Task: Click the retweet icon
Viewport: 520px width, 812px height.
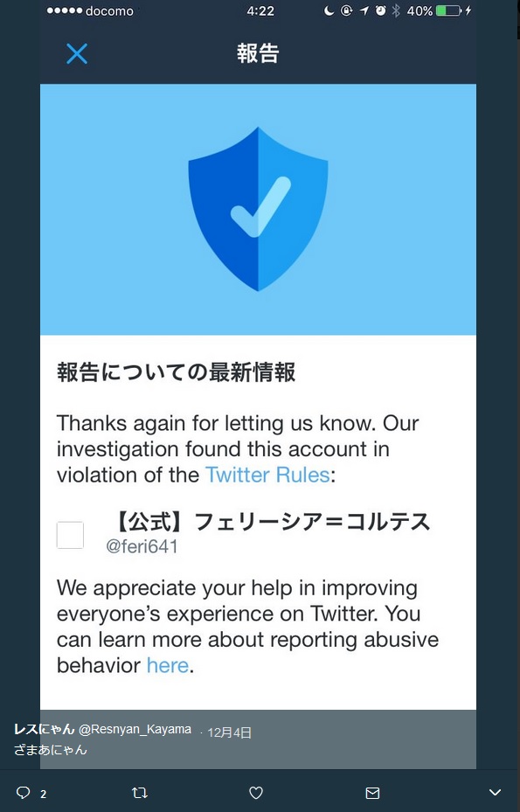Action: pyautogui.click(x=140, y=792)
